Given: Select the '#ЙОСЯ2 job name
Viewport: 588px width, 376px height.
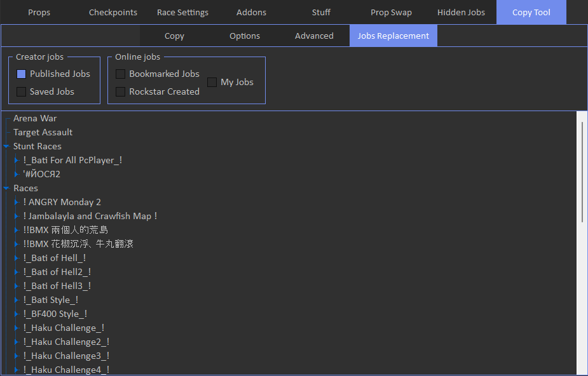Looking at the screenshot, I should (x=41, y=174).
